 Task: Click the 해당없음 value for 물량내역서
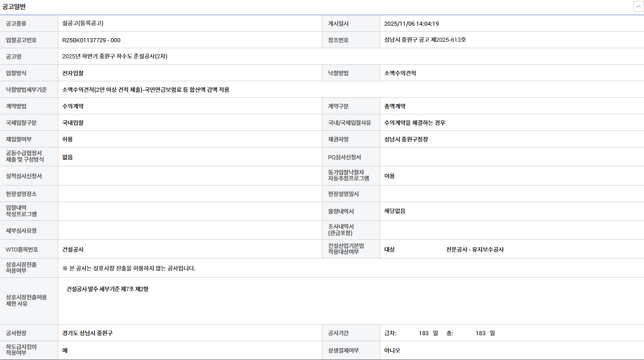tap(394, 211)
